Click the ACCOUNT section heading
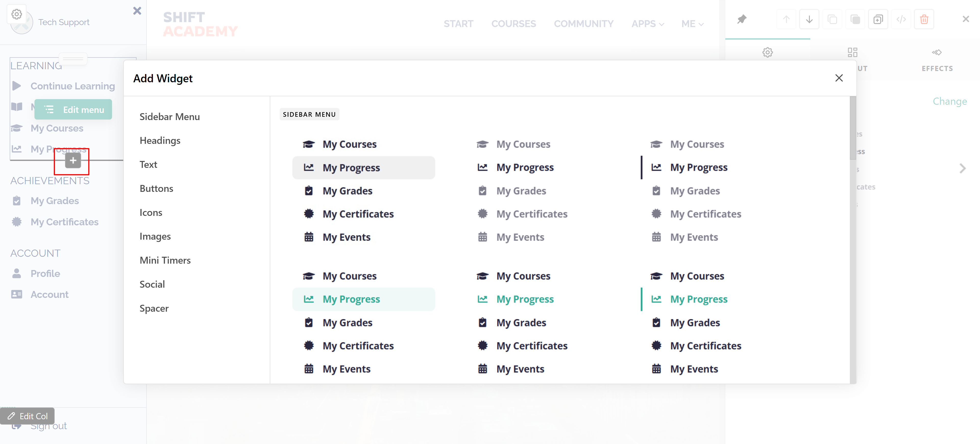The image size is (980, 444). pos(35,253)
